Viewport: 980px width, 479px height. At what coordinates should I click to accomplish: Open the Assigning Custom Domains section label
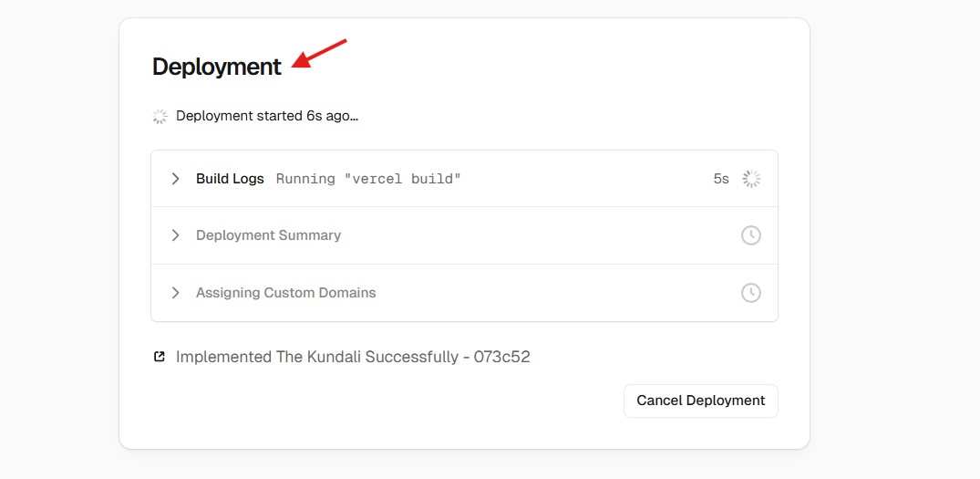pyautogui.click(x=285, y=293)
